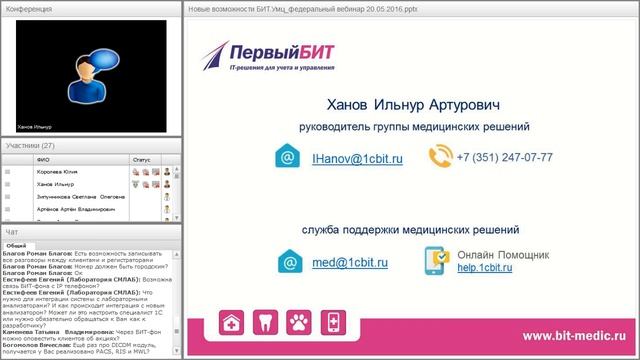This screenshot has height=360, width=640.
Task: Select participant Королева Юлия in the list
Action: tap(57, 172)
